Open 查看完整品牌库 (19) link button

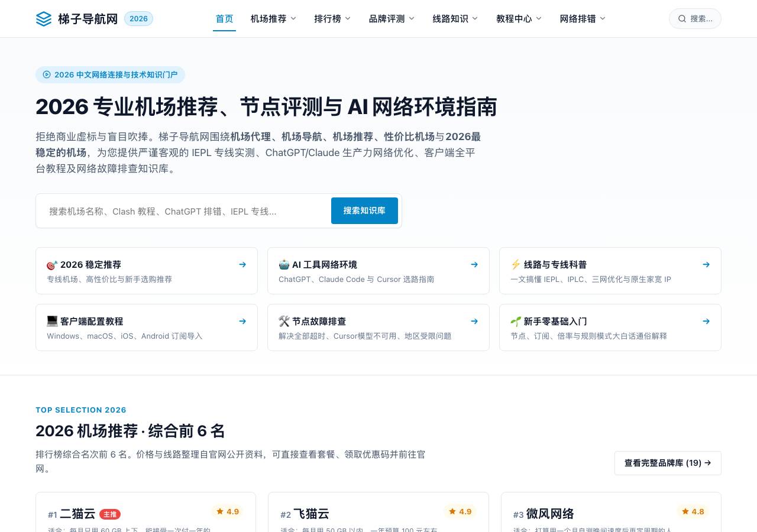click(668, 463)
